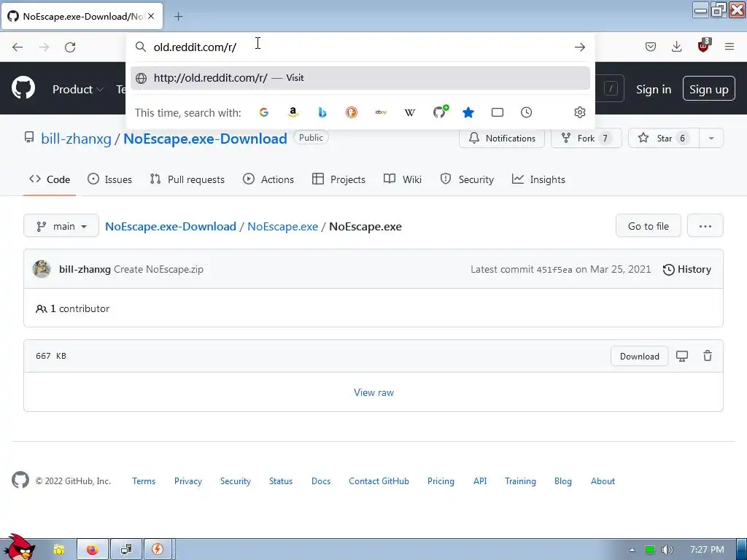Viewport: 747px width, 560px height.
Task: Switch to the Code tab
Action: [50, 179]
